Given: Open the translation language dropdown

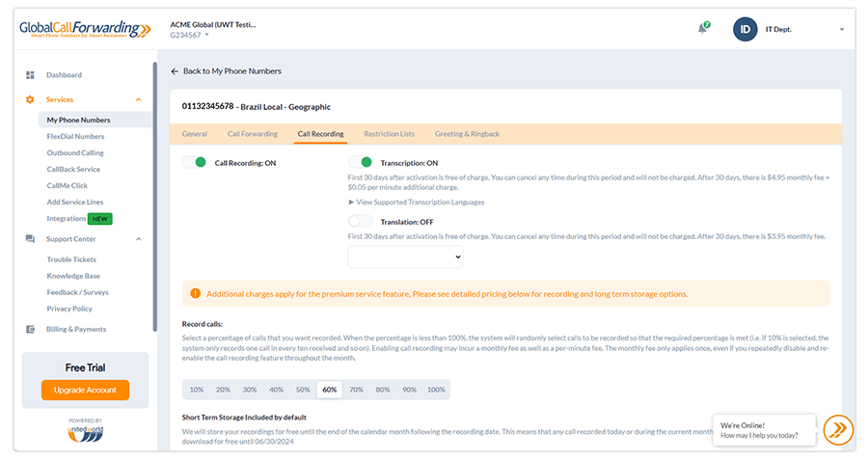Looking at the screenshot, I should tap(405, 257).
